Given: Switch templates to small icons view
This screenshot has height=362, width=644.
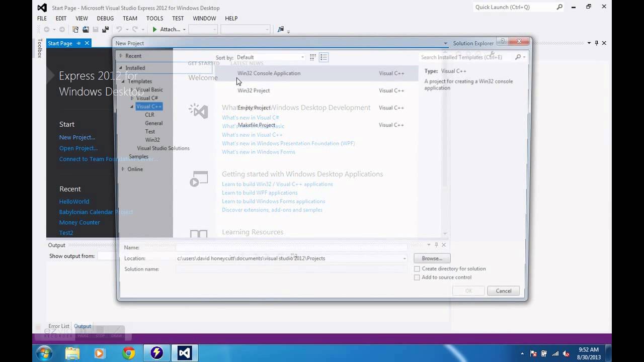Looking at the screenshot, I should [x=312, y=57].
